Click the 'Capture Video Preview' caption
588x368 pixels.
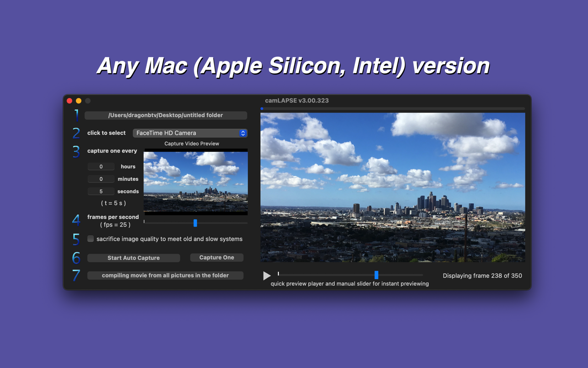[x=192, y=144]
